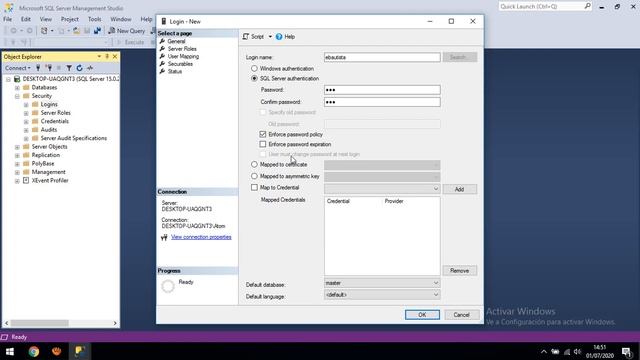Expand the Logins tree node
The image size is (640, 360).
[26, 104]
